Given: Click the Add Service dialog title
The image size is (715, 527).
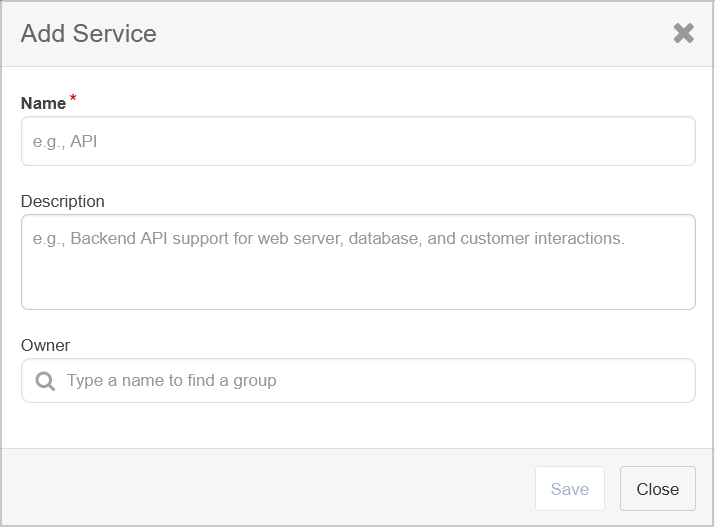Looking at the screenshot, I should click(x=88, y=34).
